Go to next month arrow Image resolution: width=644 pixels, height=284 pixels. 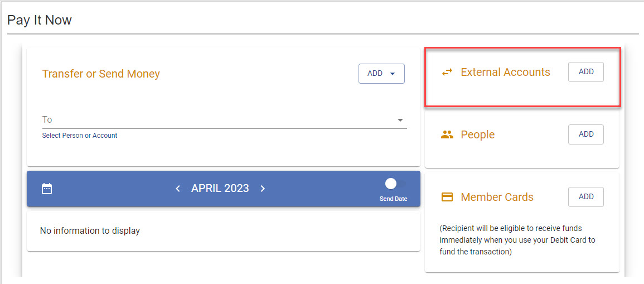pyautogui.click(x=263, y=189)
